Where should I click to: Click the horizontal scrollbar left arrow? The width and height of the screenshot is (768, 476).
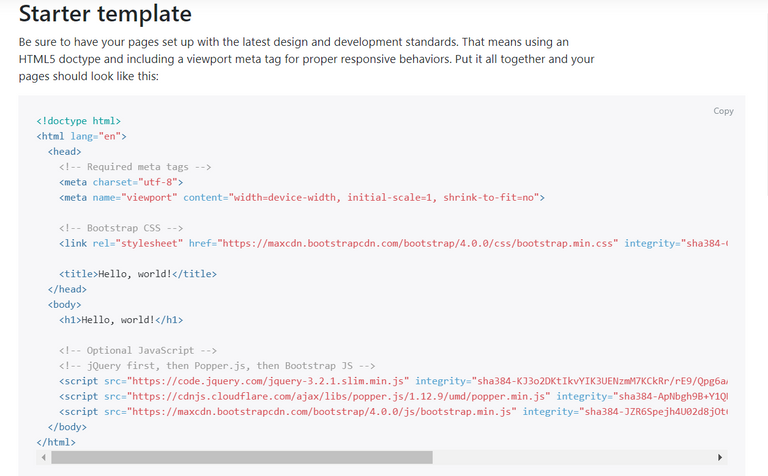[44, 457]
